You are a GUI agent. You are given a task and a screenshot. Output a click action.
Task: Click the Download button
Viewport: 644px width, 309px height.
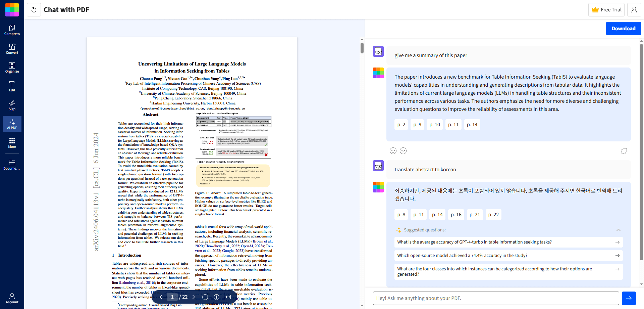623,29
